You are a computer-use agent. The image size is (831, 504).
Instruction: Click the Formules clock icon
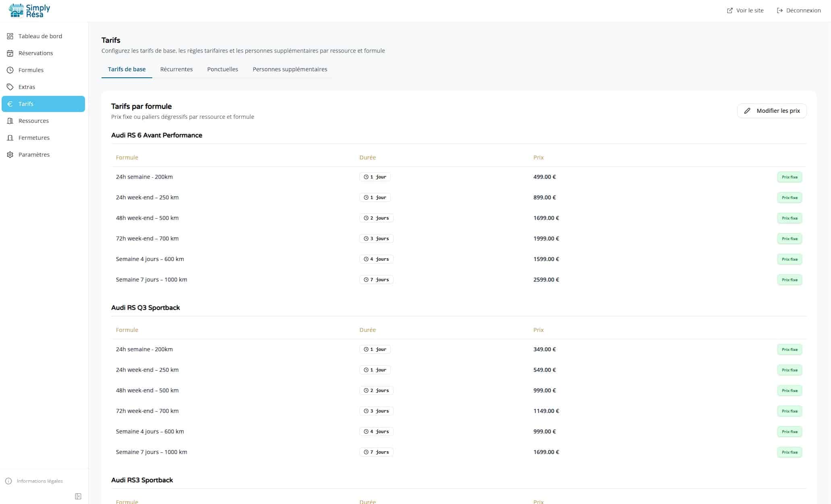coord(10,70)
